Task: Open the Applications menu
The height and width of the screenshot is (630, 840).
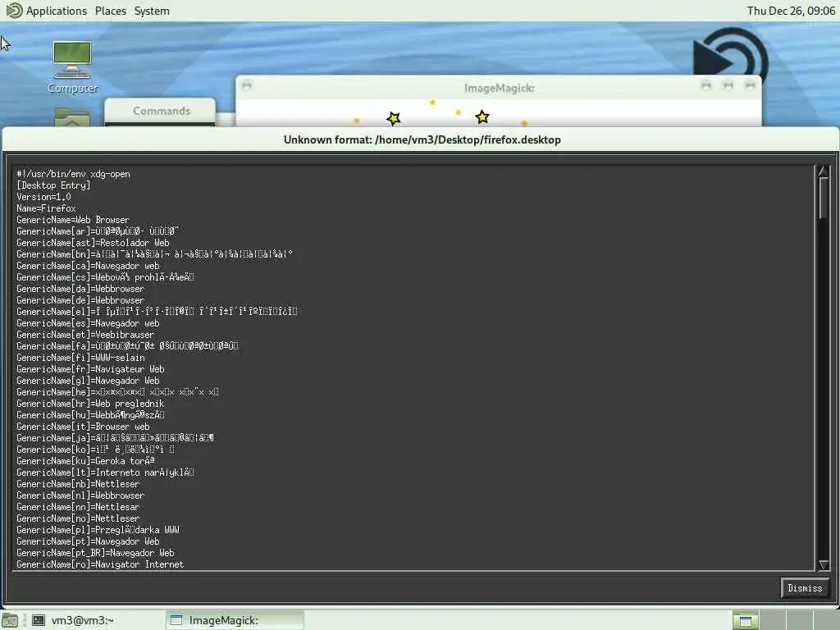Action: pos(57,11)
